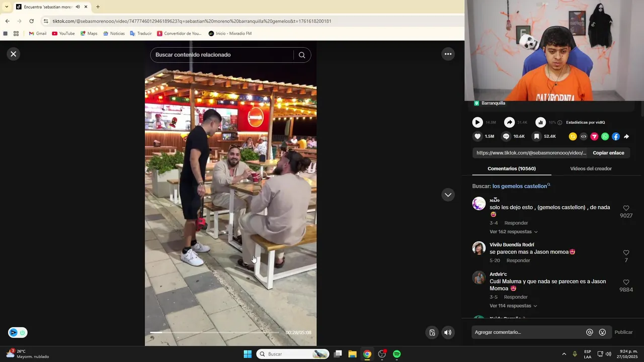
Task: Open comments via the speech bubble icon
Action: tap(506, 136)
